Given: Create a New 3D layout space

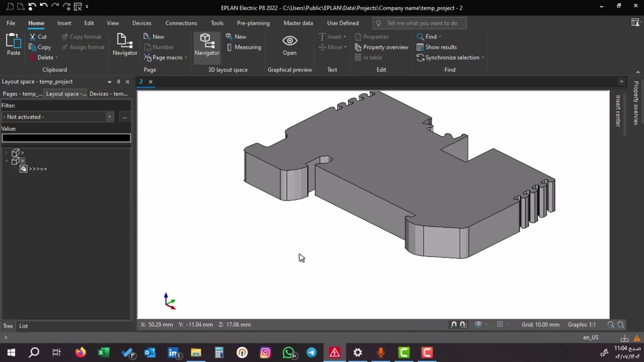Looking at the screenshot, I should (236, 37).
